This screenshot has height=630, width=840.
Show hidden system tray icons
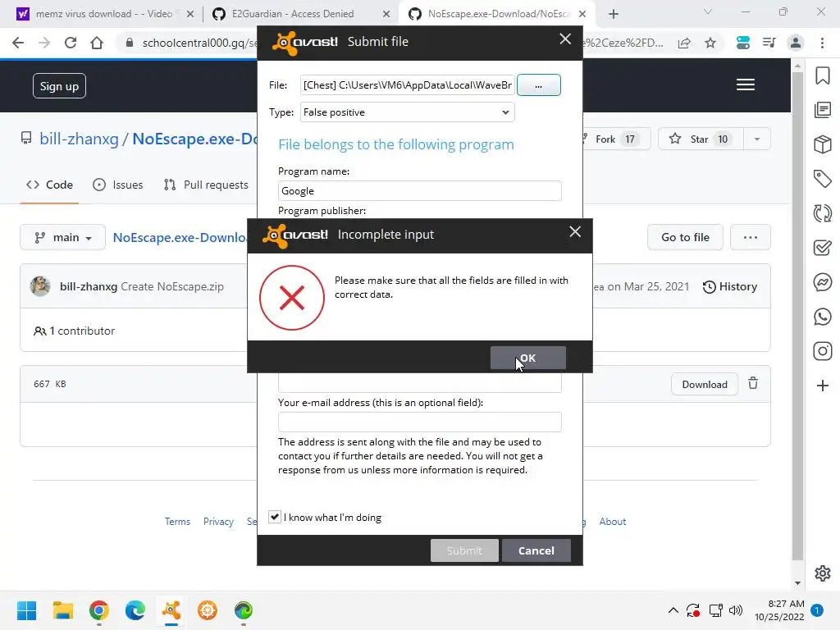pos(673,610)
